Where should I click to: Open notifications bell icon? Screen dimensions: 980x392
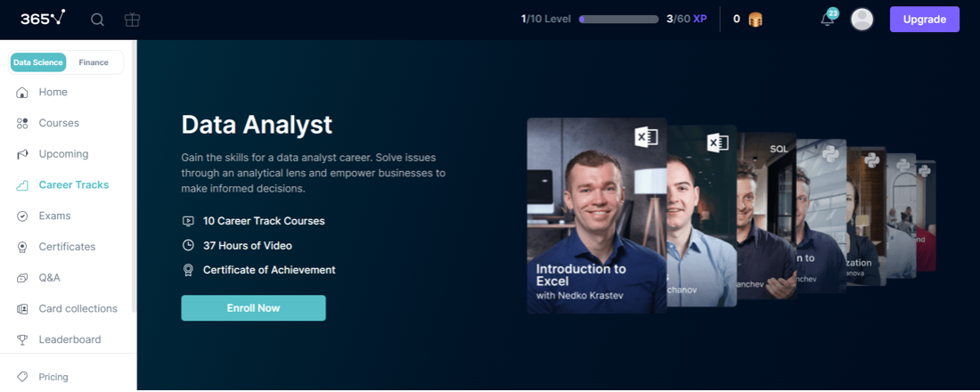coord(828,20)
